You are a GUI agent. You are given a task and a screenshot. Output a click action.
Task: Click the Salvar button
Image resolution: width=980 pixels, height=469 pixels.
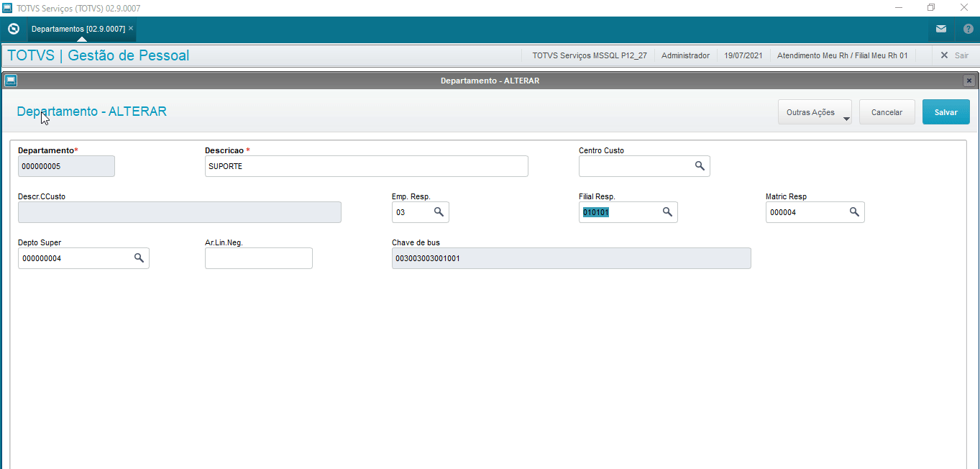click(946, 112)
